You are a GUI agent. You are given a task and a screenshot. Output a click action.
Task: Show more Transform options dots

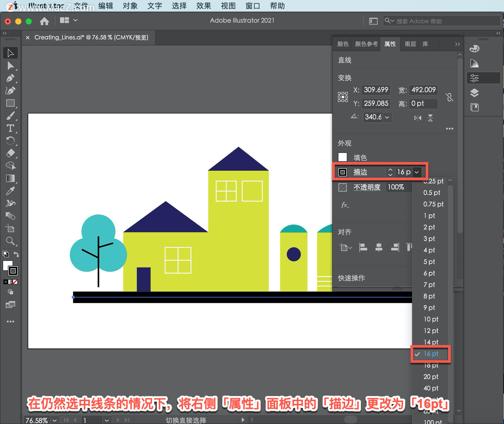click(x=449, y=129)
